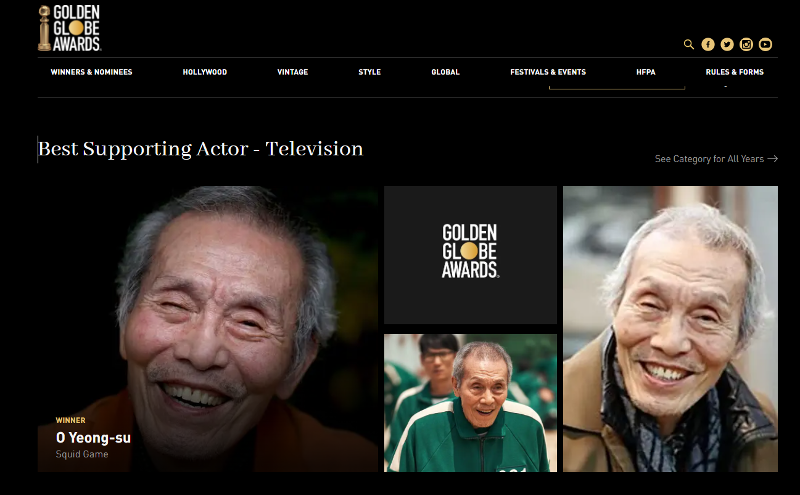
Task: Visit the Facebook social icon
Action: [708, 44]
